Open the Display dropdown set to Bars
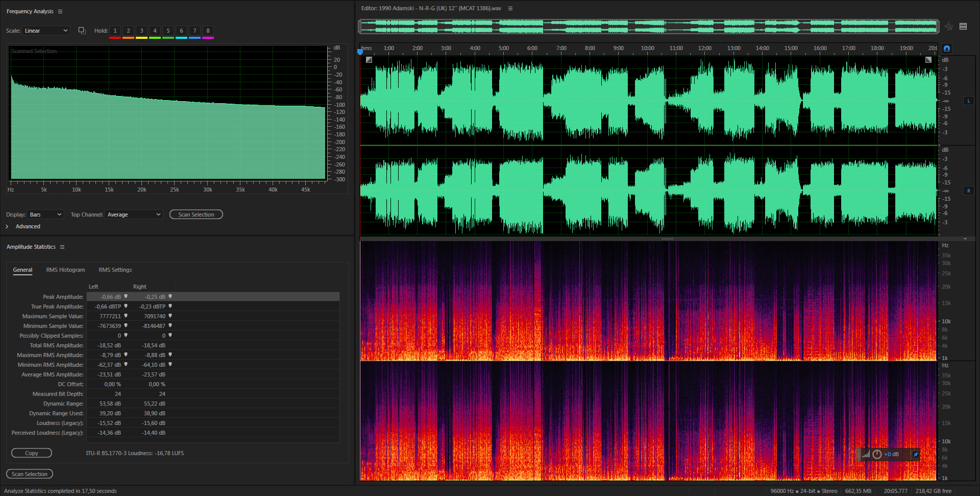This screenshot has width=980, height=496. [x=45, y=215]
